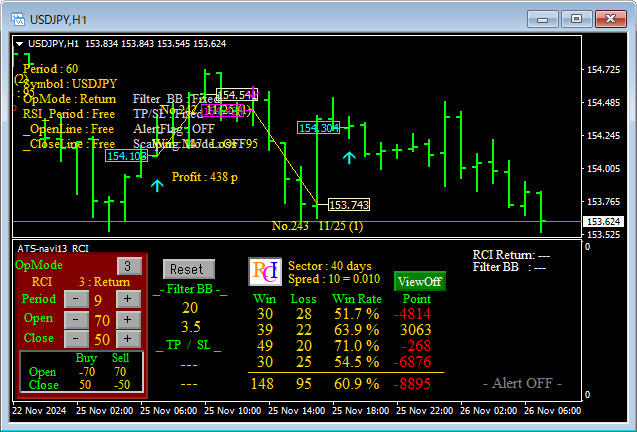Click the white 153.743 price label
637x432 pixels.
(x=349, y=204)
